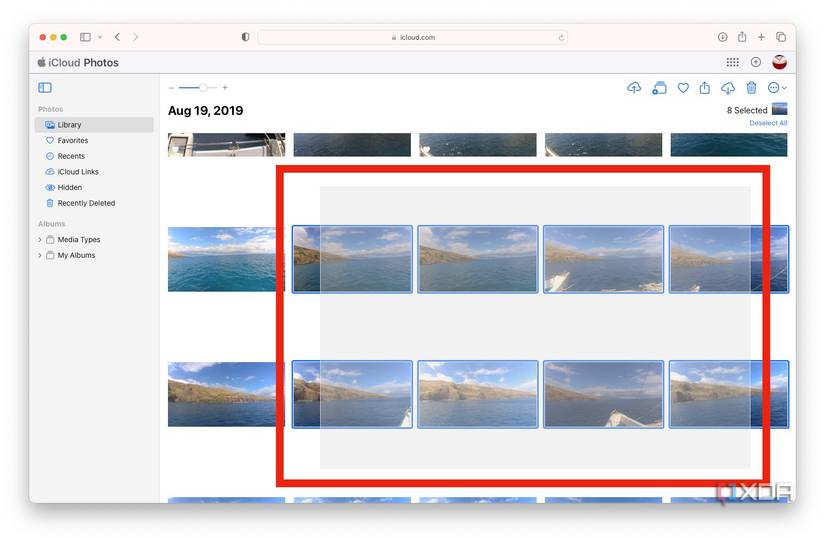This screenshot has width=825, height=538.
Task: Open a new tab with the plus icon
Action: click(x=761, y=37)
